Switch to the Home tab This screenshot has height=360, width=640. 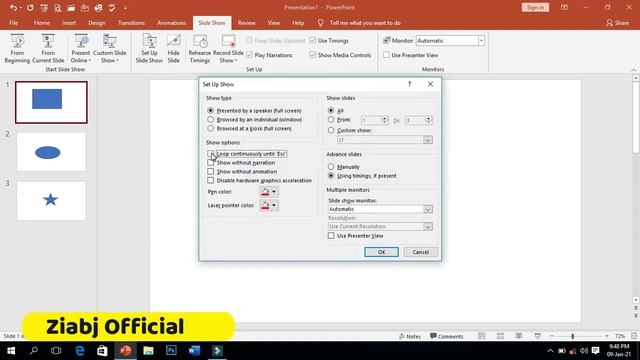tap(42, 23)
